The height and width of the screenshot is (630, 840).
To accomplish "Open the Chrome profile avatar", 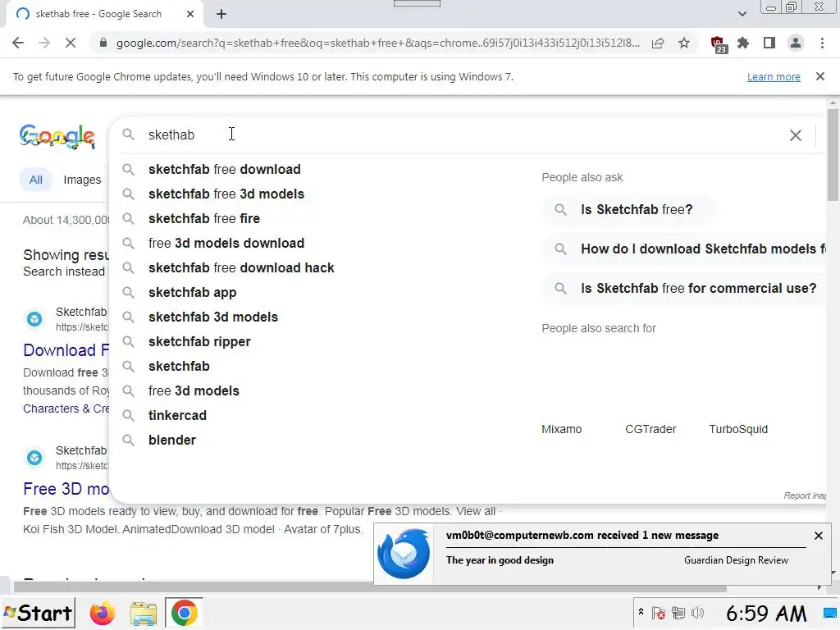I will pyautogui.click(x=796, y=43).
